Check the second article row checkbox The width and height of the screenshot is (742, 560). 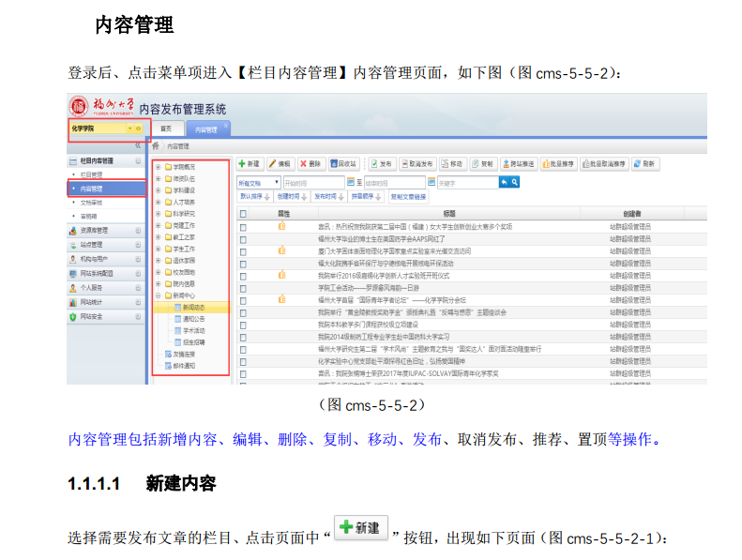[x=243, y=239]
